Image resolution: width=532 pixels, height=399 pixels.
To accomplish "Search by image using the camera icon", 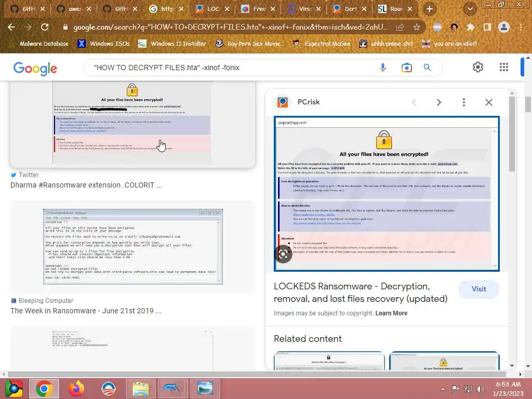I will (406, 68).
